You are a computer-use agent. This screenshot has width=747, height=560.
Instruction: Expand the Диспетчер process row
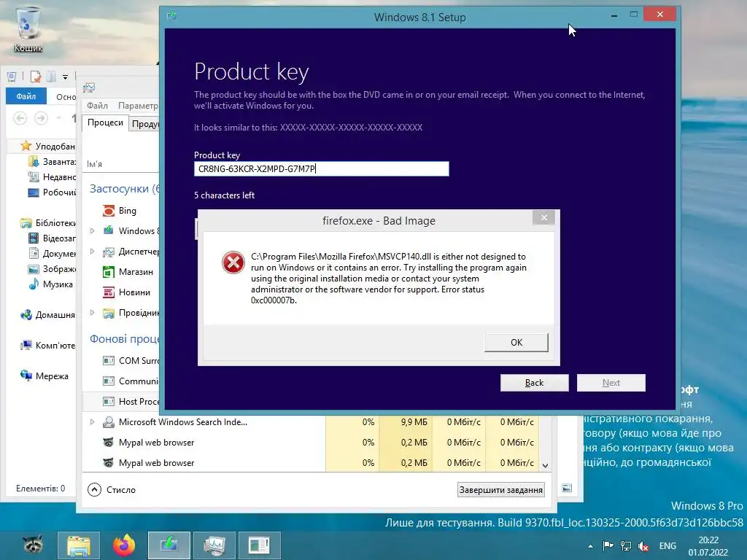click(92, 252)
